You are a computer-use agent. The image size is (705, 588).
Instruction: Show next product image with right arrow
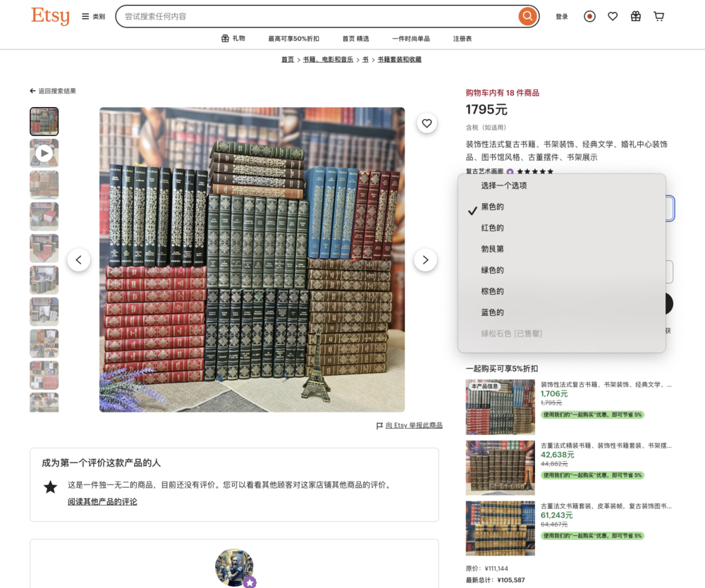pyautogui.click(x=425, y=259)
